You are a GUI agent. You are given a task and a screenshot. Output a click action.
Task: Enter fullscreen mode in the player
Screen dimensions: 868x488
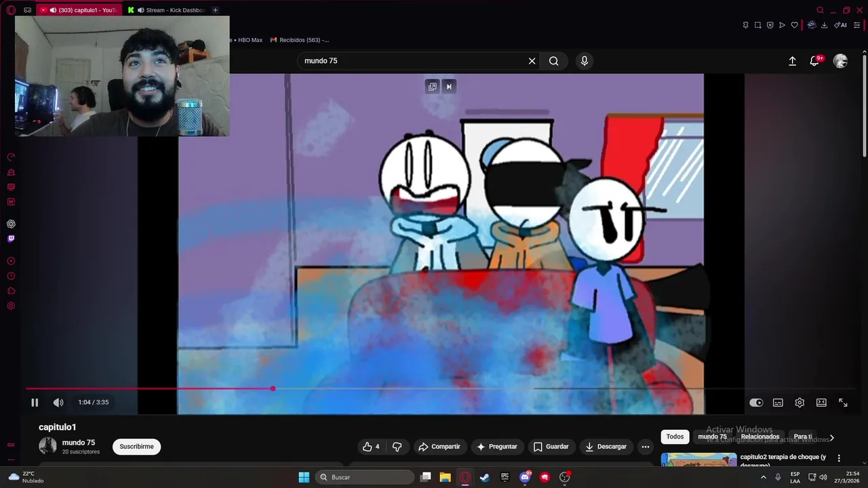[x=843, y=403]
